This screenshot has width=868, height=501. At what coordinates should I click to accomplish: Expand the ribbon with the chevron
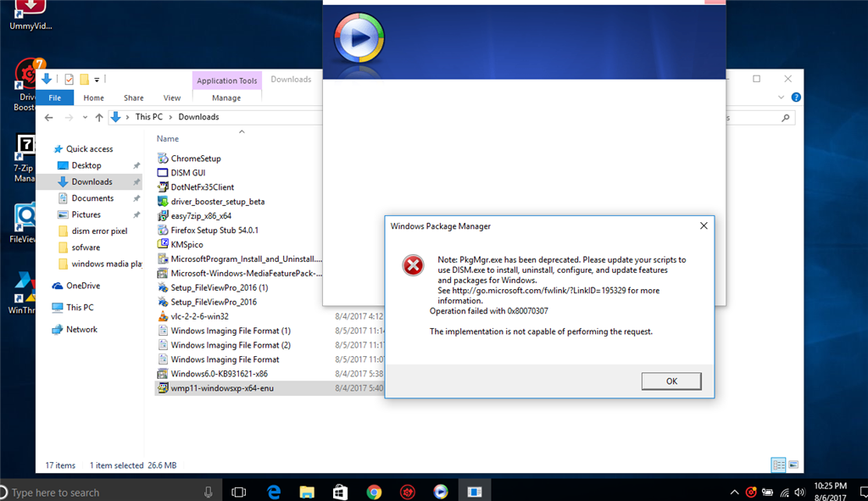[x=781, y=97]
